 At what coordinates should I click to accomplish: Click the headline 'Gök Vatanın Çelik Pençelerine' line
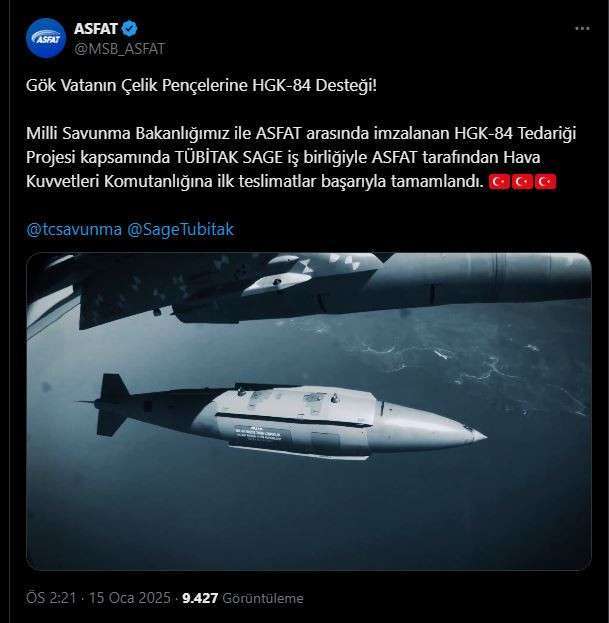pyautogui.click(x=201, y=85)
